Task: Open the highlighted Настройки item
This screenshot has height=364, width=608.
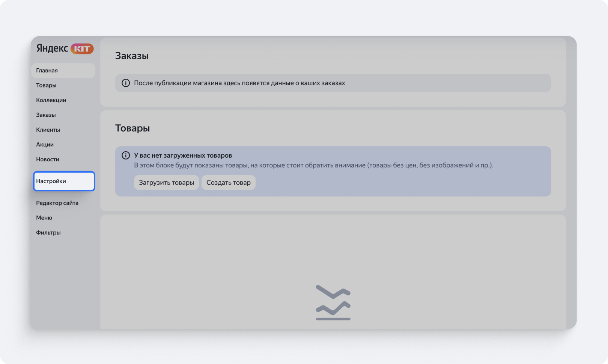Action: (x=64, y=181)
